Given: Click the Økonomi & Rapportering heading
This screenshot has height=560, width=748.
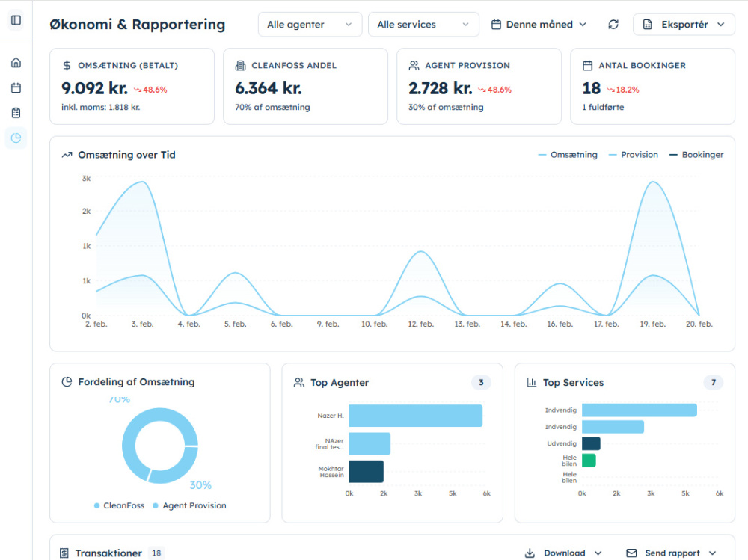Looking at the screenshot, I should click(x=138, y=25).
